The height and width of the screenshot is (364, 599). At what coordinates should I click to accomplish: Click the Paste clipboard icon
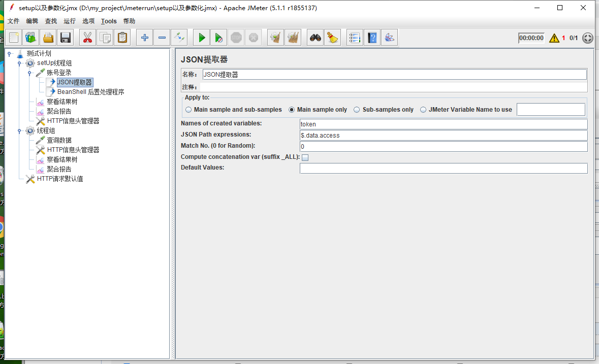click(x=122, y=38)
